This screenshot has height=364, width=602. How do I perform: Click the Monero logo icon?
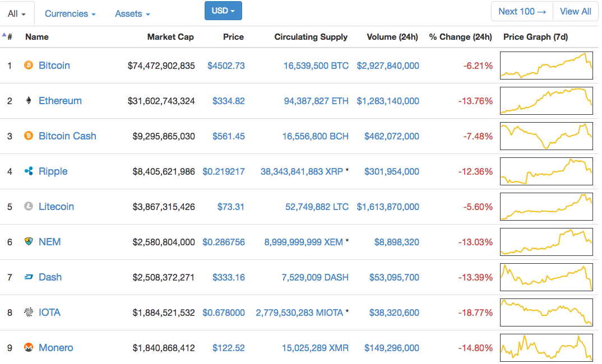[x=29, y=348]
